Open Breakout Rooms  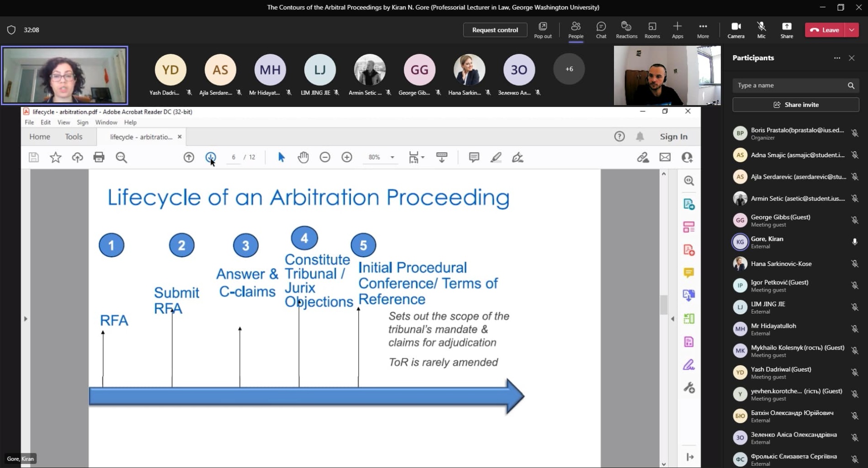[x=652, y=30]
